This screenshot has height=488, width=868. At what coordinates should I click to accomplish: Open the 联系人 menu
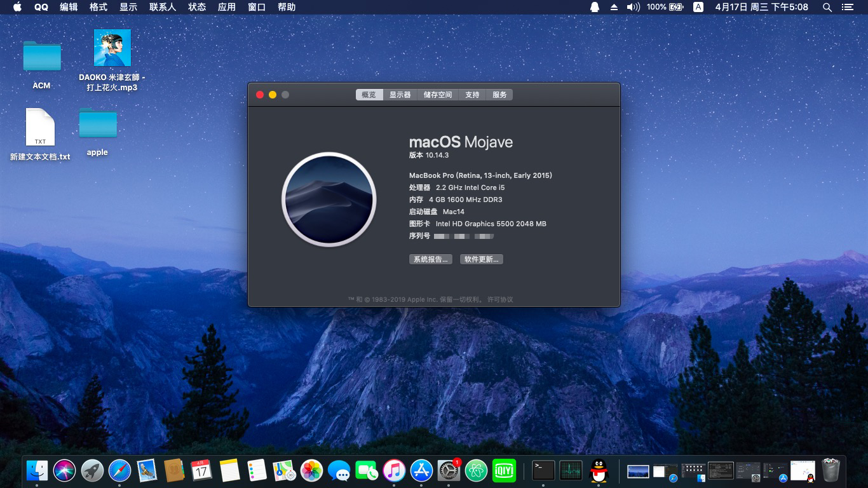click(x=163, y=7)
